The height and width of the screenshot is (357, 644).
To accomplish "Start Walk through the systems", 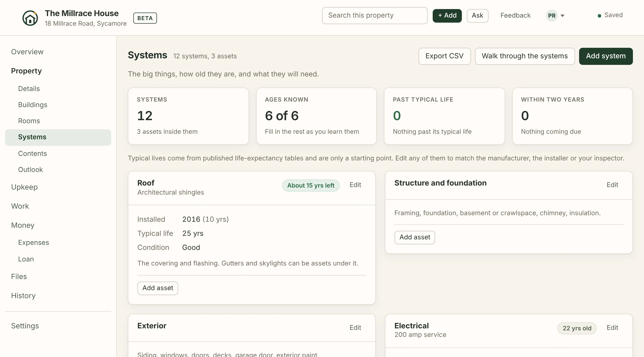I will [x=525, y=56].
